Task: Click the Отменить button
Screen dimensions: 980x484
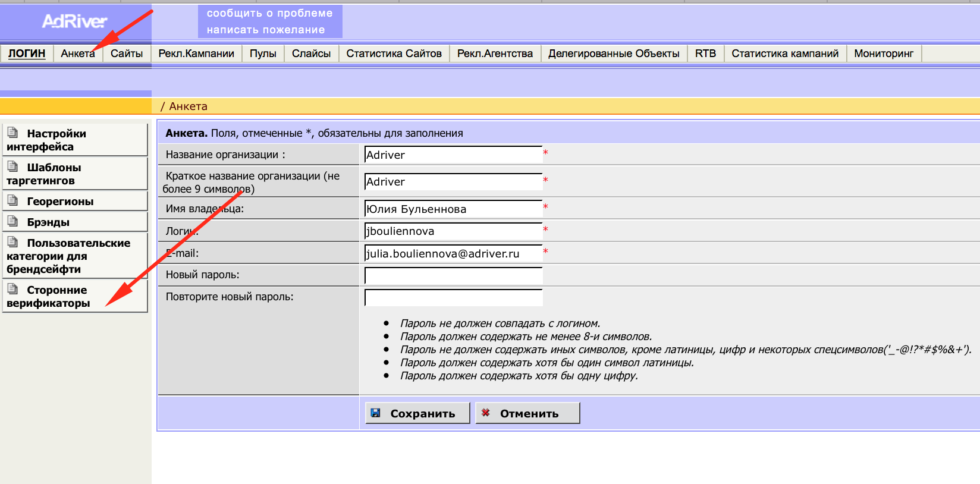Action: (527, 413)
